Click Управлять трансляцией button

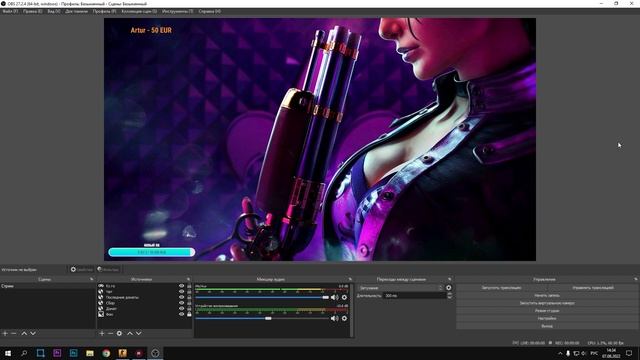coord(593,288)
